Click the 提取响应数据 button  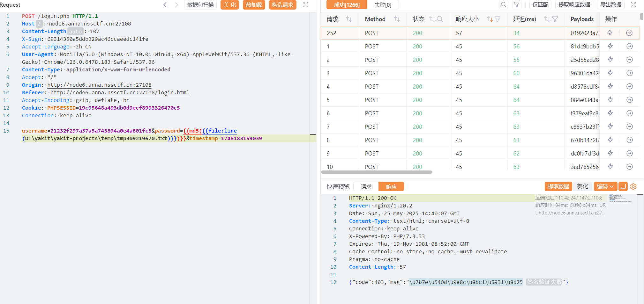pos(574,5)
